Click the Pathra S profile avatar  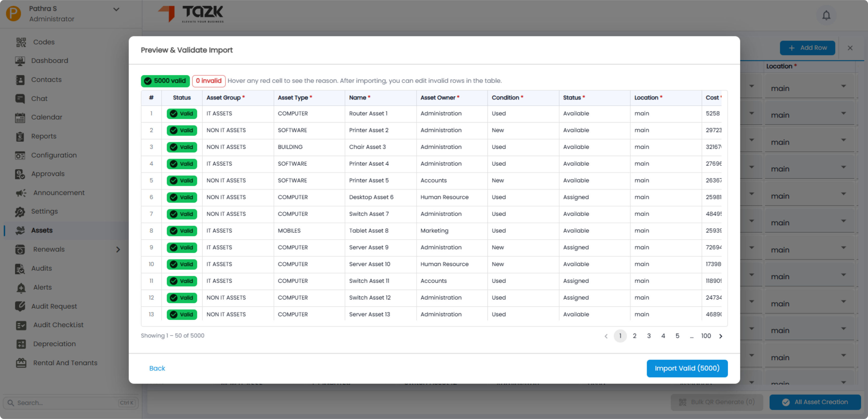(x=14, y=14)
